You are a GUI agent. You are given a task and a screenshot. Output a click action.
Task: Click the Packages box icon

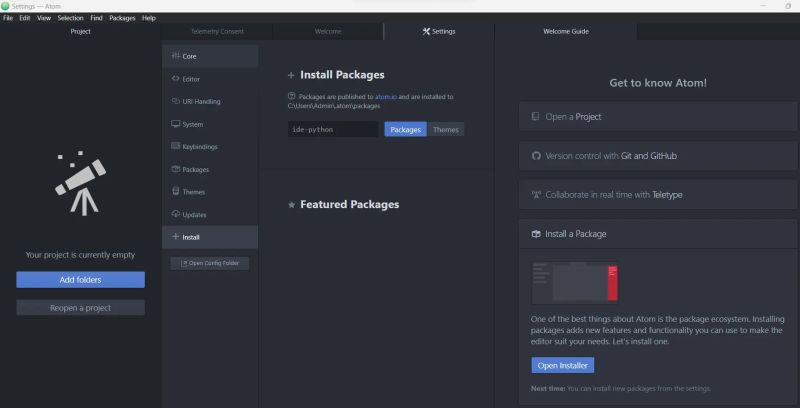[176, 169]
